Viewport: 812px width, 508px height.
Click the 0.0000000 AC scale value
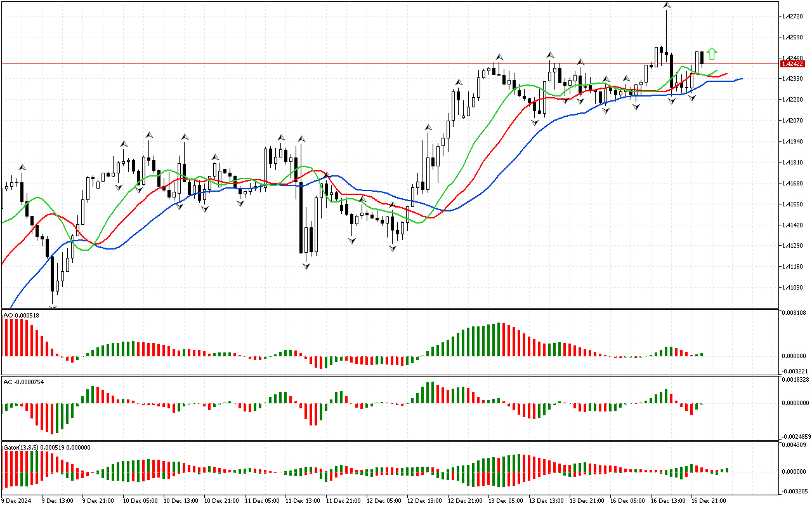click(796, 403)
